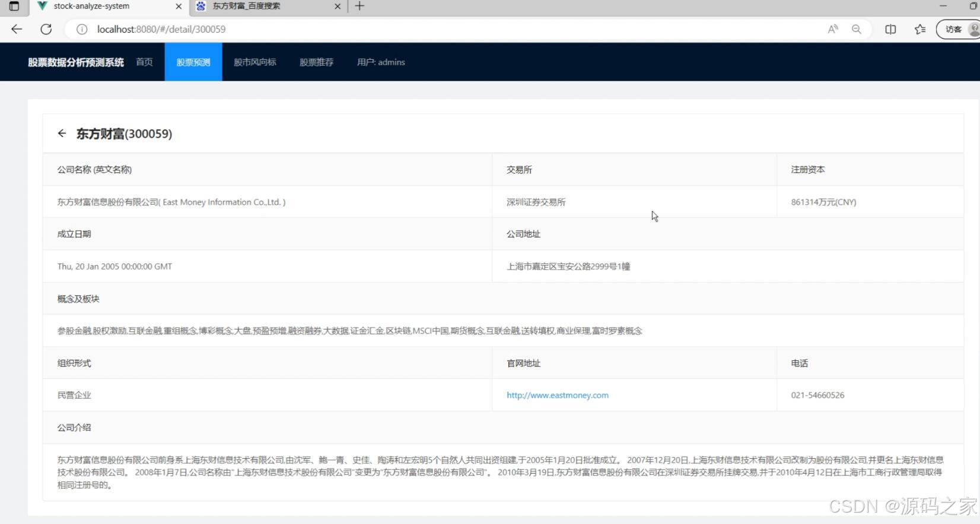Close the 东方财富_百度搜索 tab
Screen dimensions: 980x524
click(338, 6)
